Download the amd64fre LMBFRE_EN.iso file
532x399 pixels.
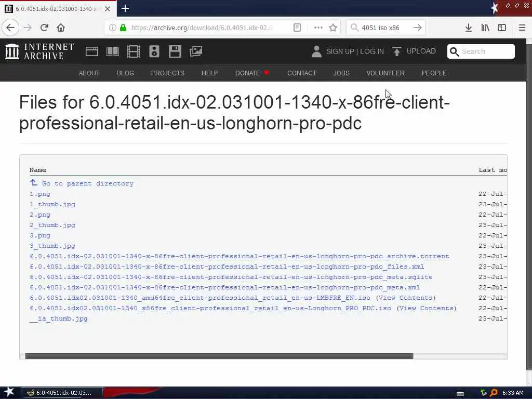point(200,298)
